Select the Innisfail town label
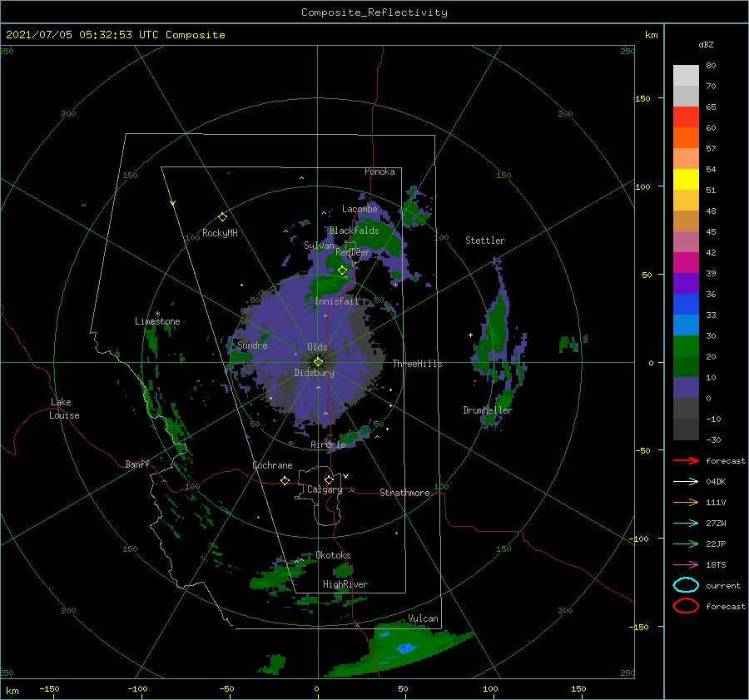The width and height of the screenshot is (749, 700). (336, 301)
